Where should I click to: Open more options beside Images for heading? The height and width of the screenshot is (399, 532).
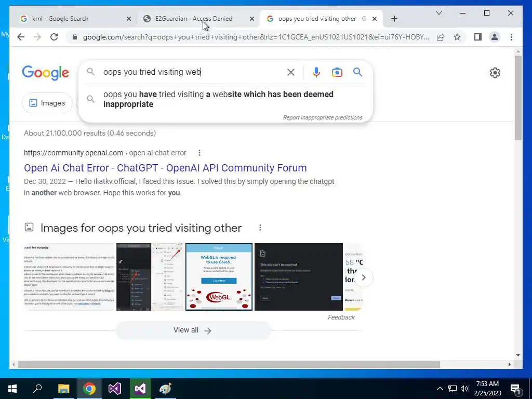tap(260, 228)
